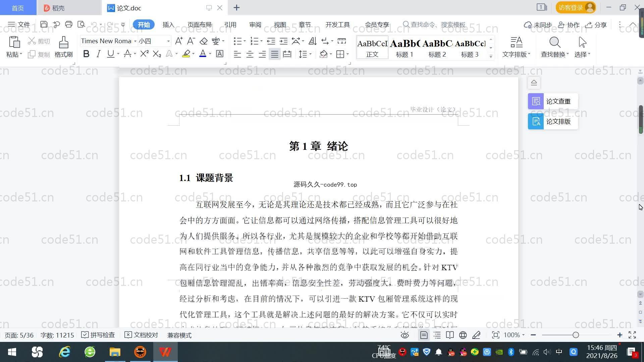Open 论文查重 plagiarism check panel

tap(553, 101)
